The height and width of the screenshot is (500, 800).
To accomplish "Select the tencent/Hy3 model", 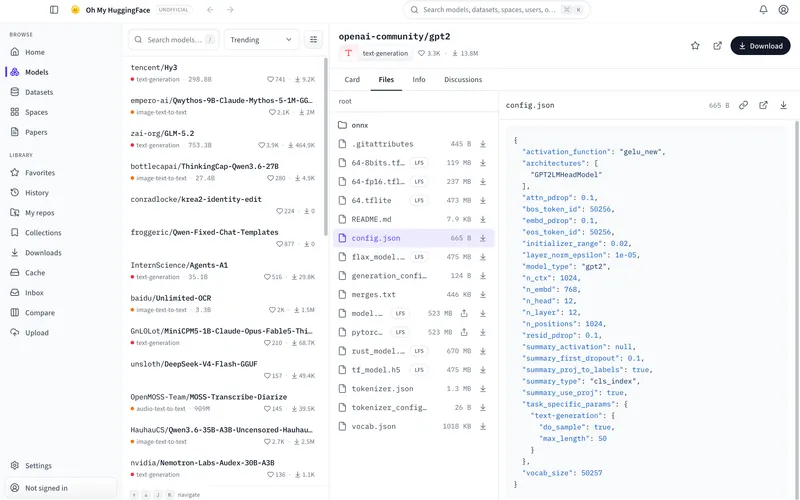I will (x=223, y=73).
